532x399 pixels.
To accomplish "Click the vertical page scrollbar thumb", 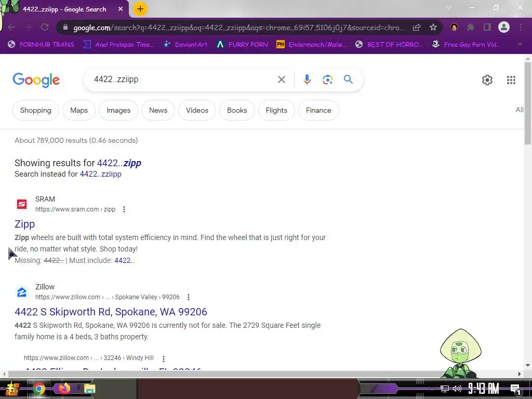I will tap(528, 103).
